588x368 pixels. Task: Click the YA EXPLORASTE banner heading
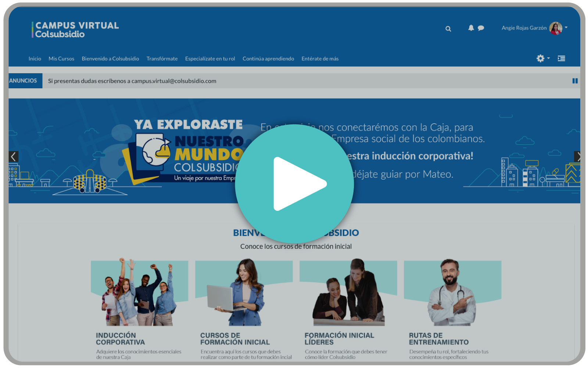188,125
